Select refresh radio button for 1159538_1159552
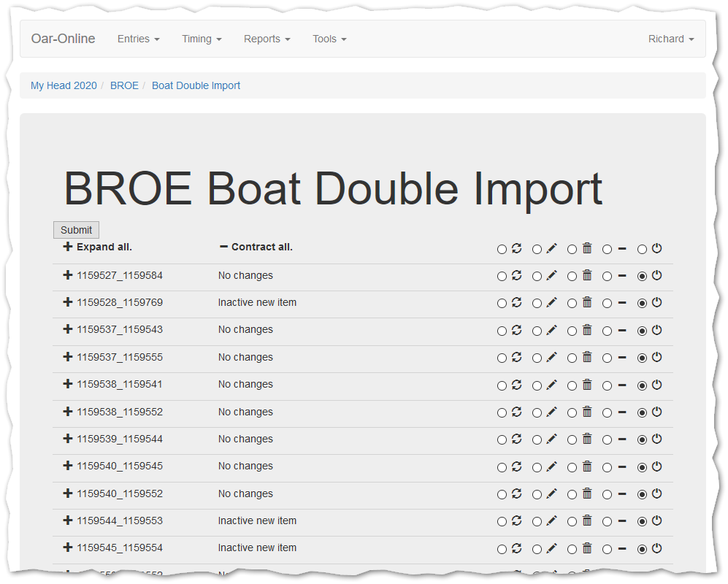The height and width of the screenshot is (584, 728). 502,413
